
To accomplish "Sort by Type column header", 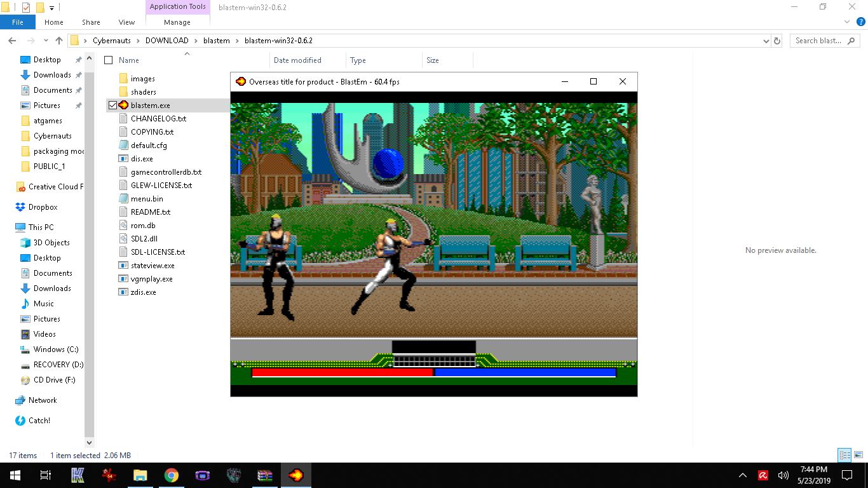I will 358,60.
